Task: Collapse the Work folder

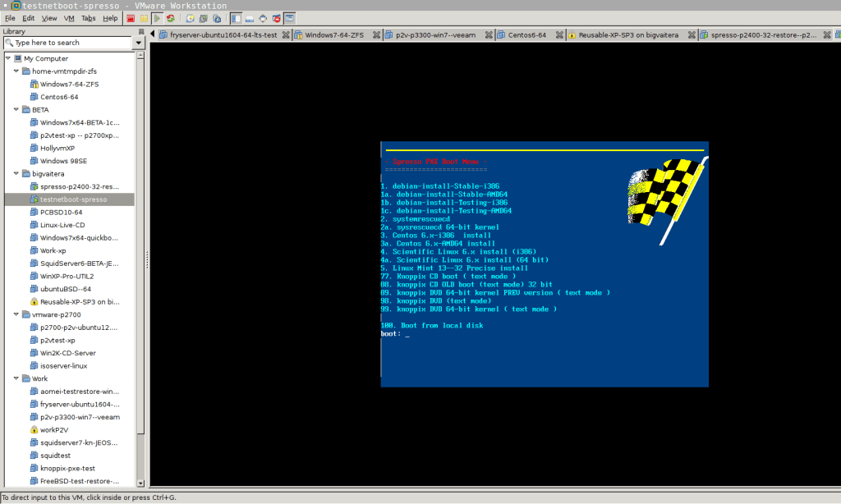Action: point(16,378)
